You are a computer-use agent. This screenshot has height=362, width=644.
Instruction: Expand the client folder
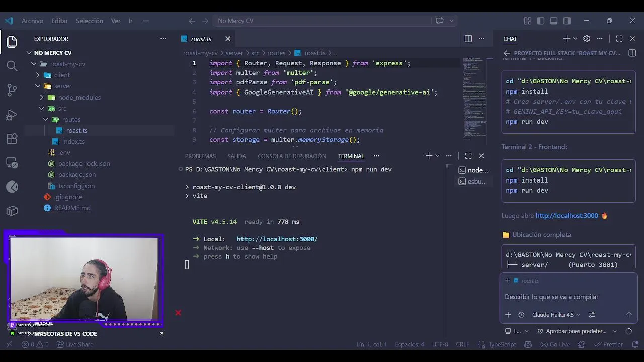click(x=38, y=75)
